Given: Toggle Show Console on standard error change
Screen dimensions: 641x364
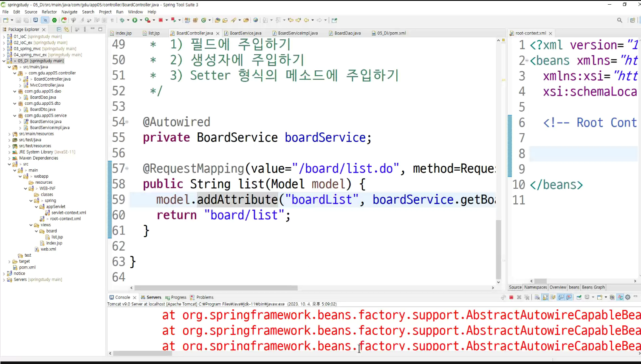Looking at the screenshot, I should pos(569,297).
